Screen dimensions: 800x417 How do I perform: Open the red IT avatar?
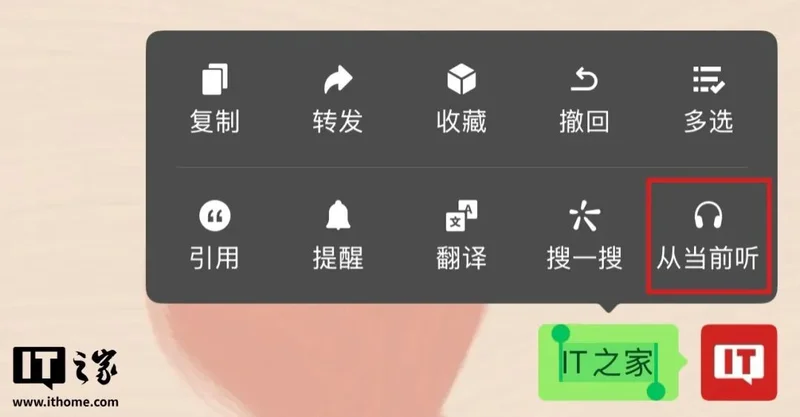739,362
